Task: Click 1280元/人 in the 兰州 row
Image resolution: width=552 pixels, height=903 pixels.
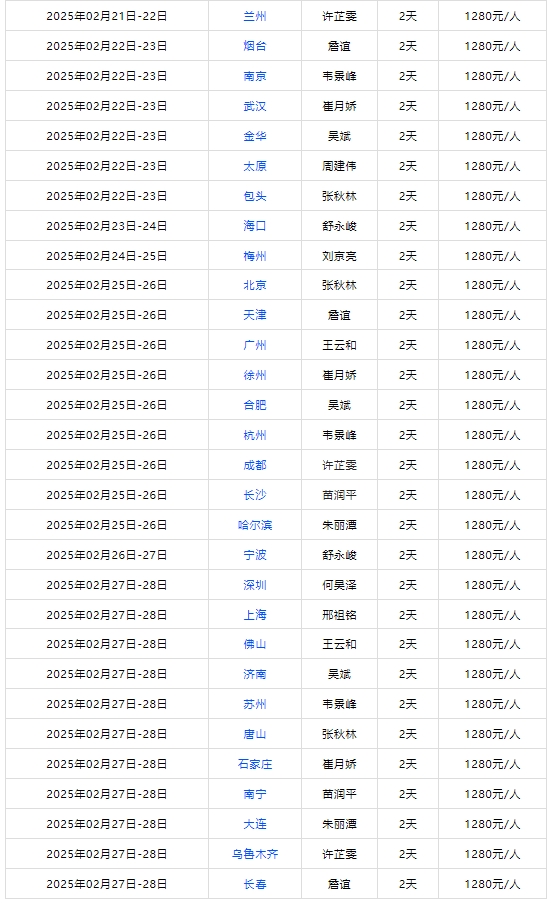Action: (492, 16)
